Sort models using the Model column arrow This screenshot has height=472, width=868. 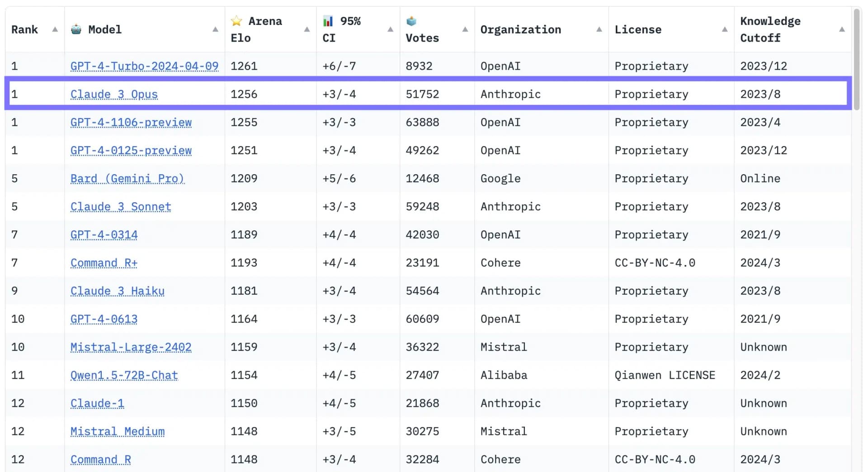pos(215,29)
